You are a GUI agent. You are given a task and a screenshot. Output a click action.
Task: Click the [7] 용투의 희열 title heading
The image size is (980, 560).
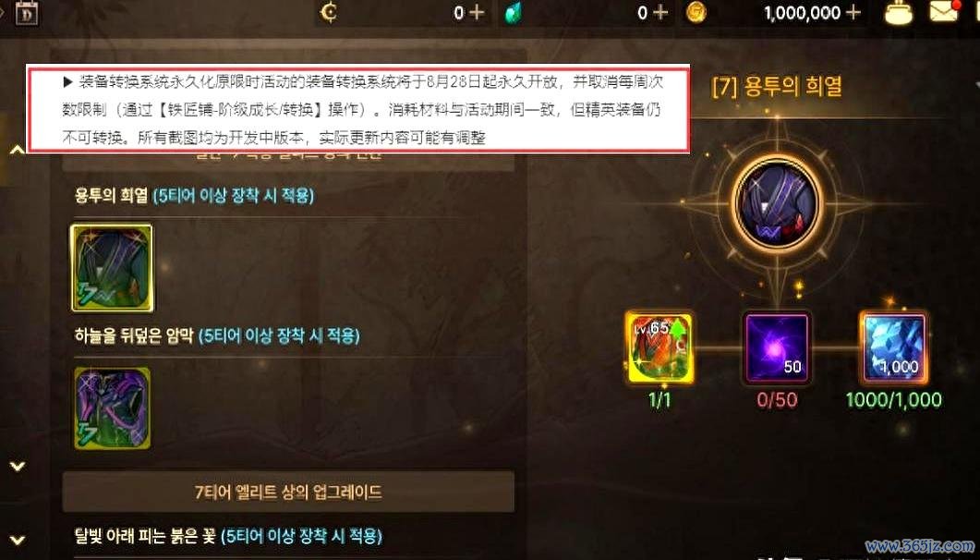(x=777, y=86)
